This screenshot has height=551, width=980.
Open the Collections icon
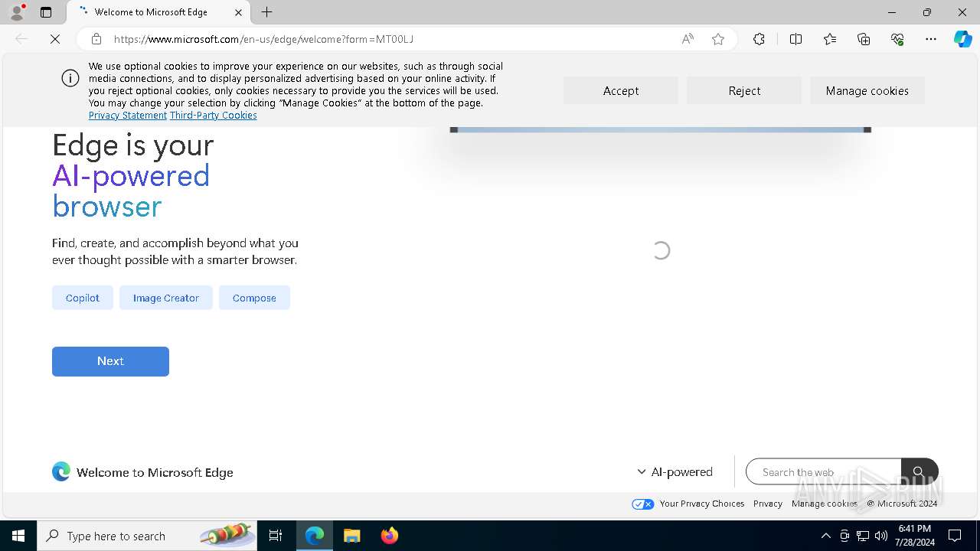(864, 39)
